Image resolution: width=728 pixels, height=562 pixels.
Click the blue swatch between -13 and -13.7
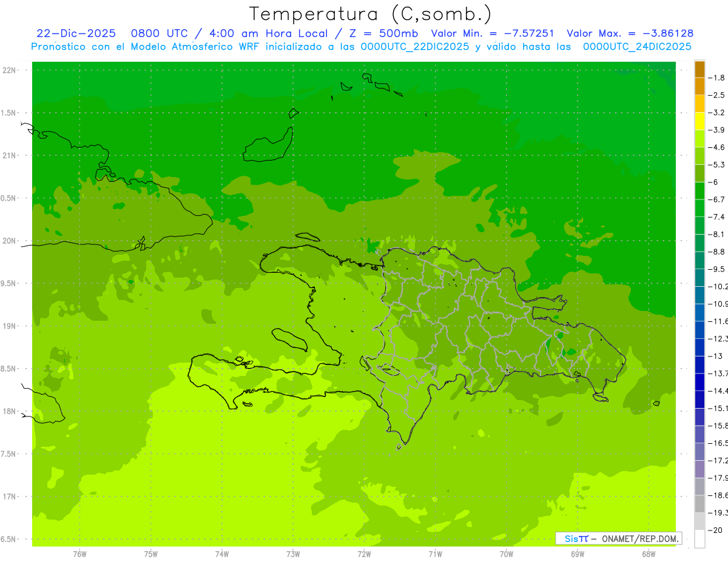point(699,364)
